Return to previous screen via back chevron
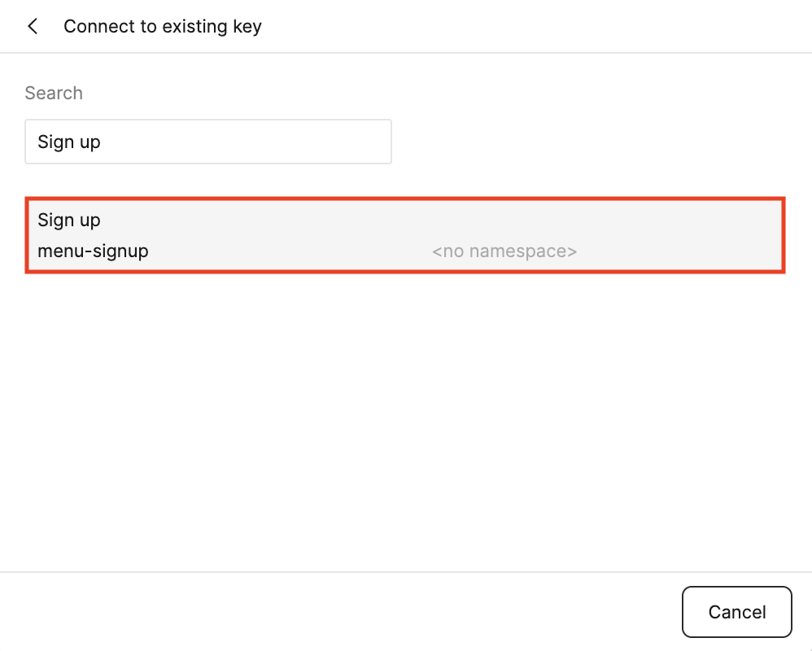 pos(33,26)
